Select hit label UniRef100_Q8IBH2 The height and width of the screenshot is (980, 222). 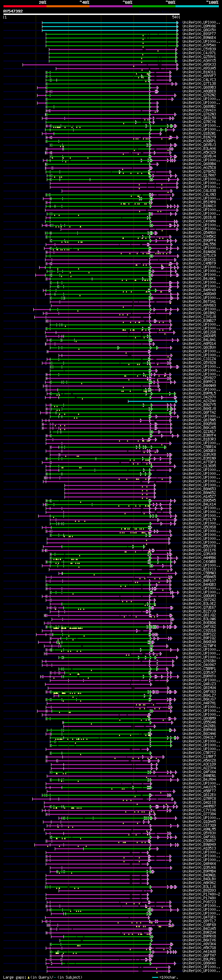tap(199, 313)
